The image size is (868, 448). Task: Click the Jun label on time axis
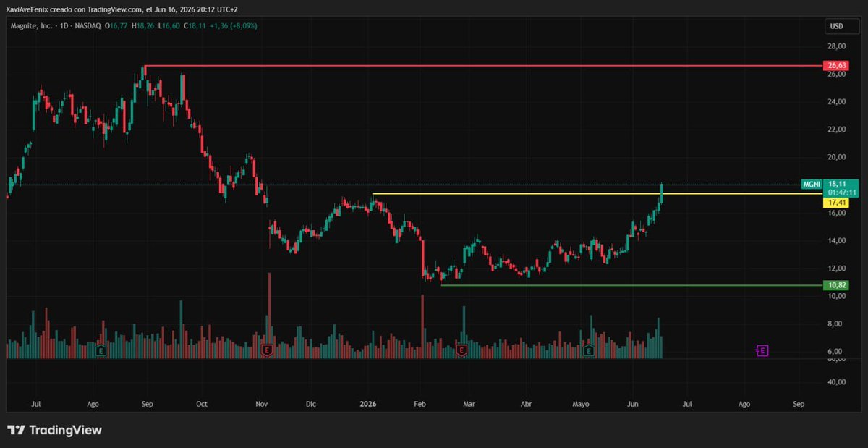(x=633, y=405)
